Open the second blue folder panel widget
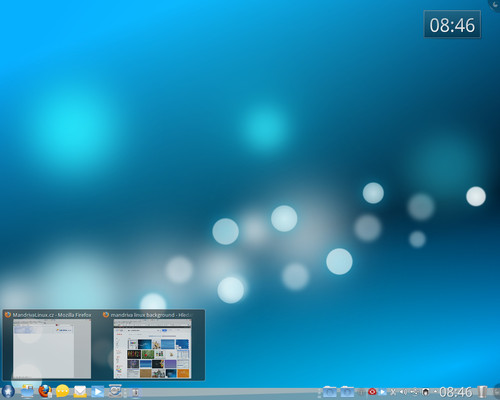500x400 pixels. coord(347,392)
